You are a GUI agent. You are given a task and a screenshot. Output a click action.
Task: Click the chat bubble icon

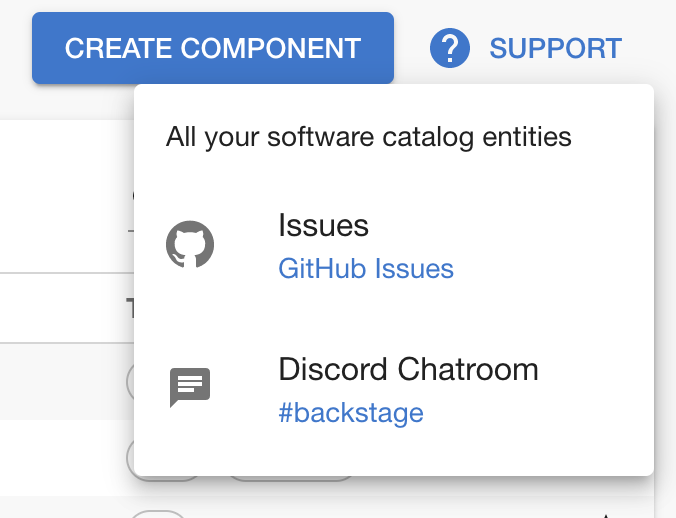(190, 387)
